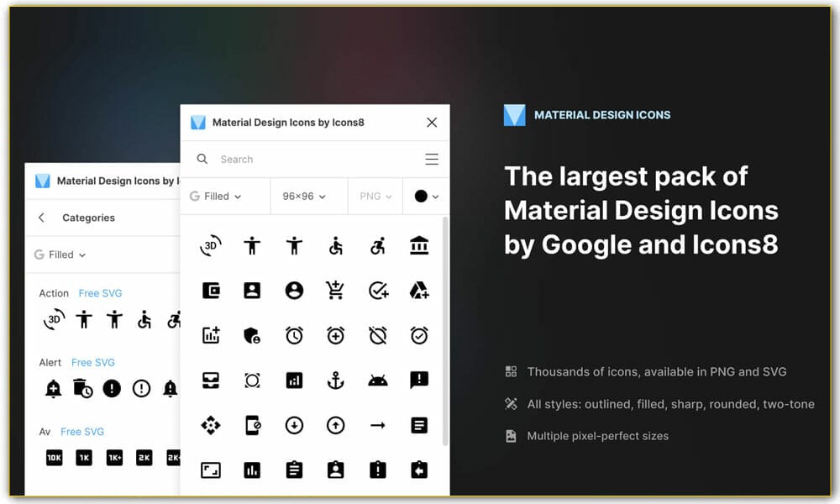Choose the assignment late clipboard with exclamation
This screenshot has height=504, width=840.
point(378,470)
